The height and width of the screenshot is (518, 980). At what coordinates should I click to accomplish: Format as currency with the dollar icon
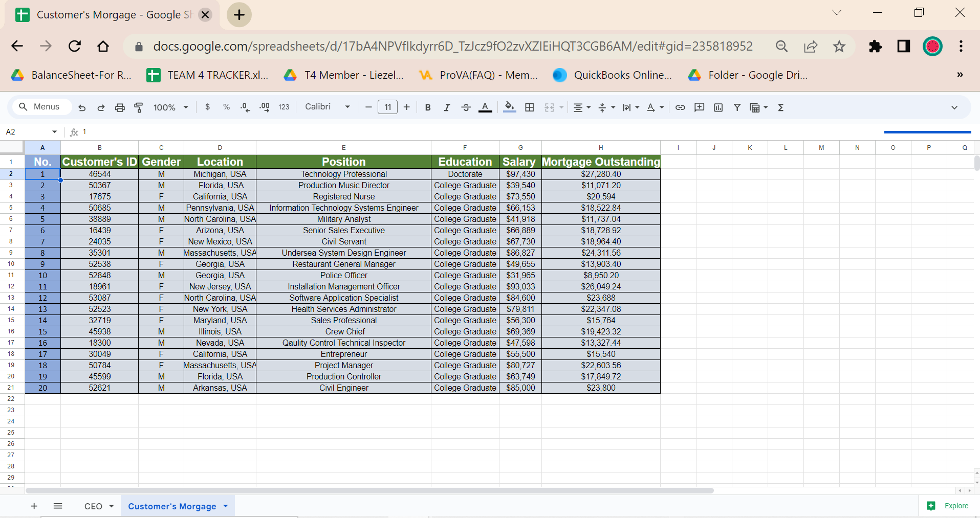(x=207, y=107)
